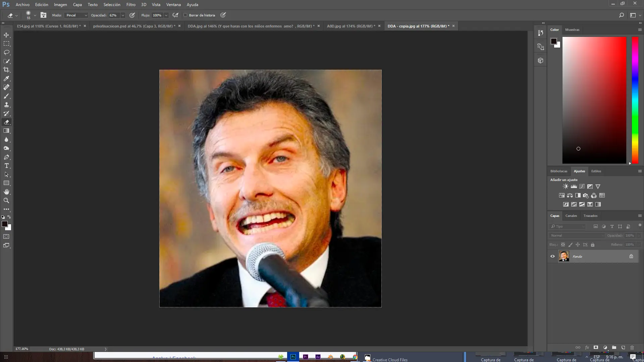
Task: Swap foreground and background colors
Action: [9, 217]
